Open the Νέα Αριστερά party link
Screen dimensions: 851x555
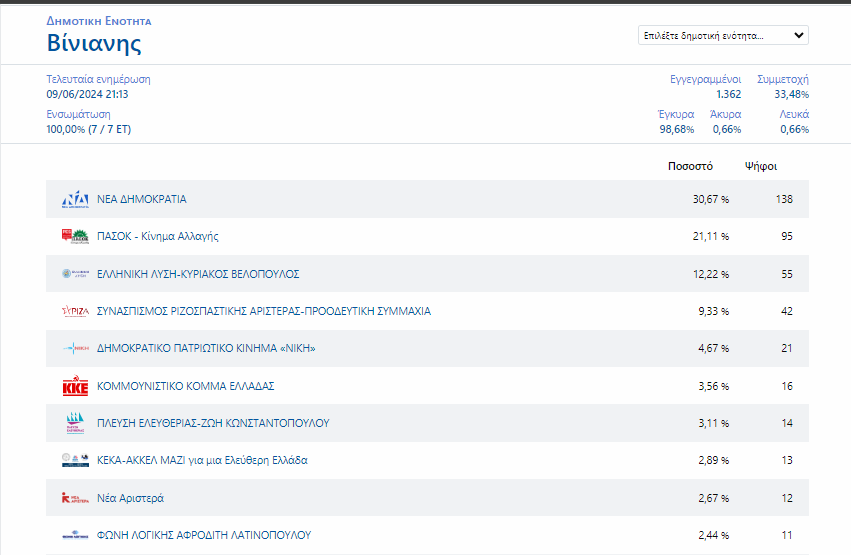click(x=130, y=498)
